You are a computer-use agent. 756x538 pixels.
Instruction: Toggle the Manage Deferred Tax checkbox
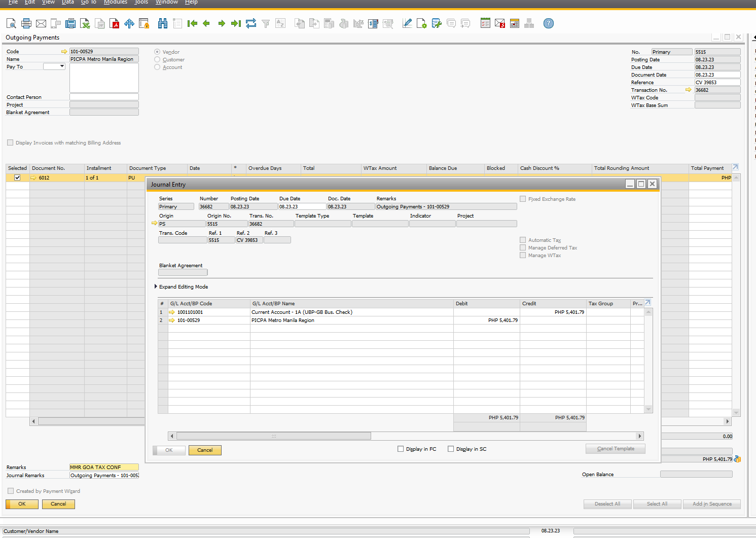[x=523, y=247]
